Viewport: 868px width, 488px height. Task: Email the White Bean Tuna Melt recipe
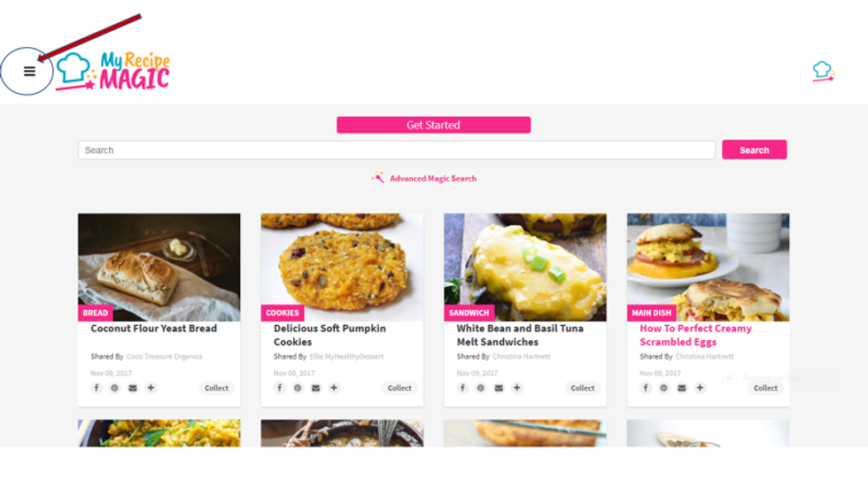click(499, 388)
